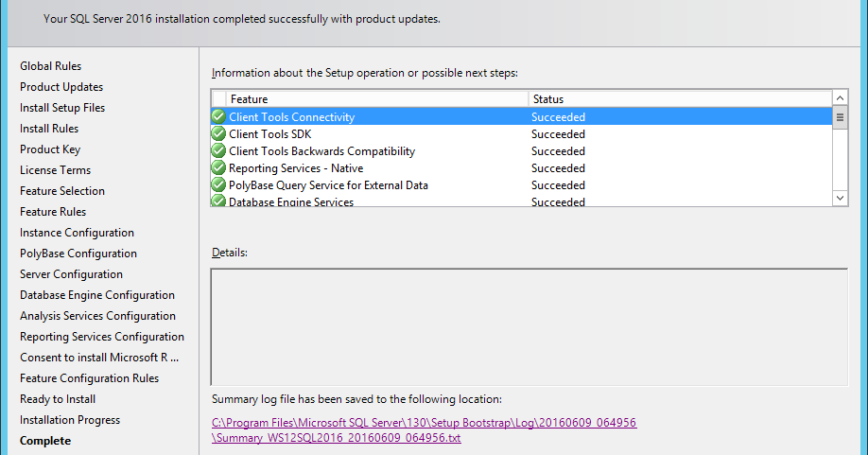Click green check icon beside Client Tools Connectivity

218,117
